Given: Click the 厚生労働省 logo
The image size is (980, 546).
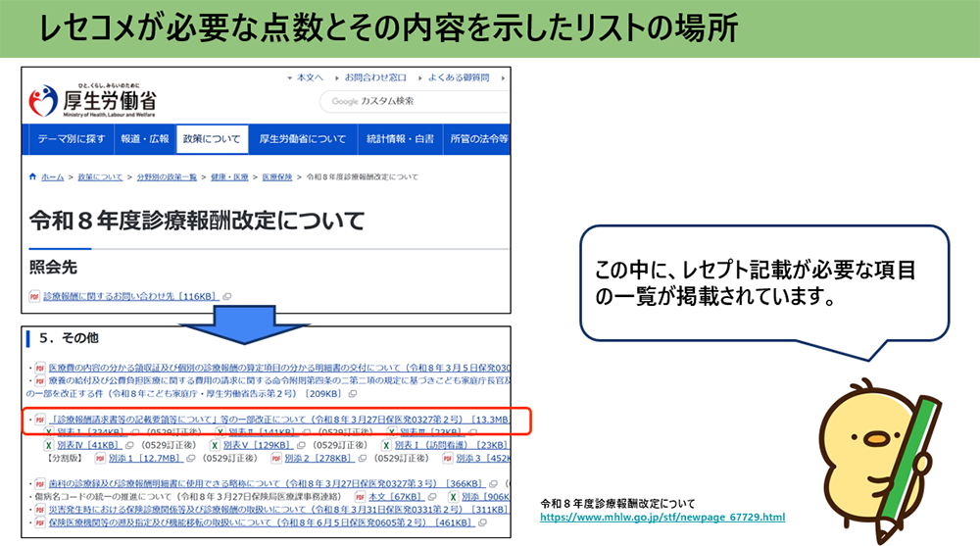Looking at the screenshot, I should (x=92, y=100).
